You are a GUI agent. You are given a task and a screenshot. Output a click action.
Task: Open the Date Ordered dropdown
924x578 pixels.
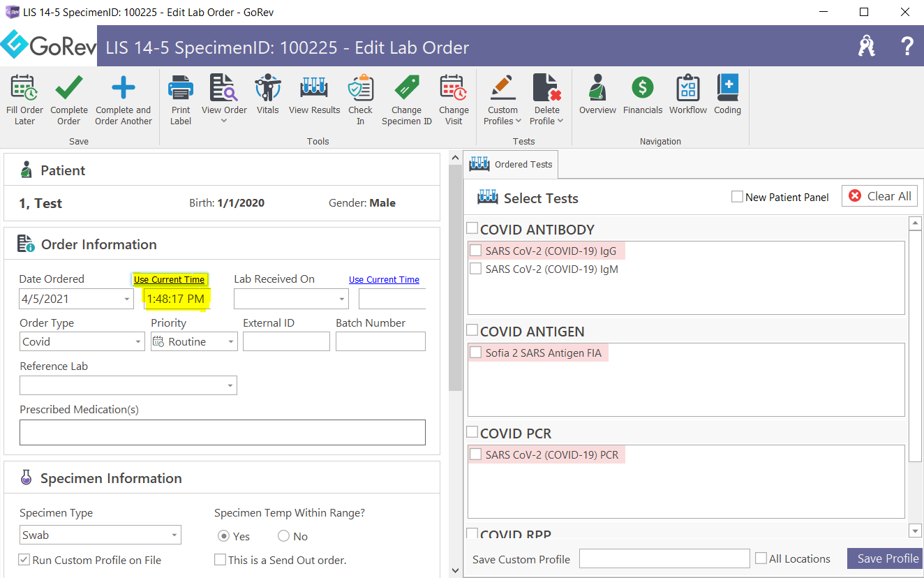127,299
